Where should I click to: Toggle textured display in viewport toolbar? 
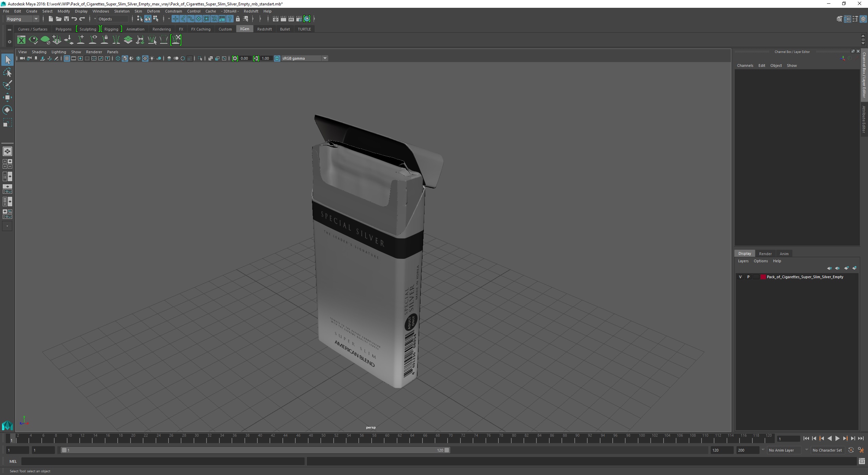click(145, 58)
